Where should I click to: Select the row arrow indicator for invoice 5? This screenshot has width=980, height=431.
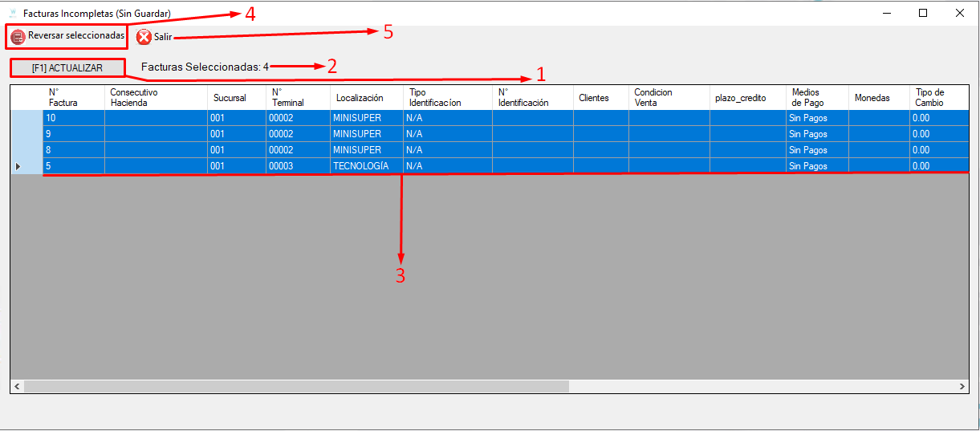[18, 166]
